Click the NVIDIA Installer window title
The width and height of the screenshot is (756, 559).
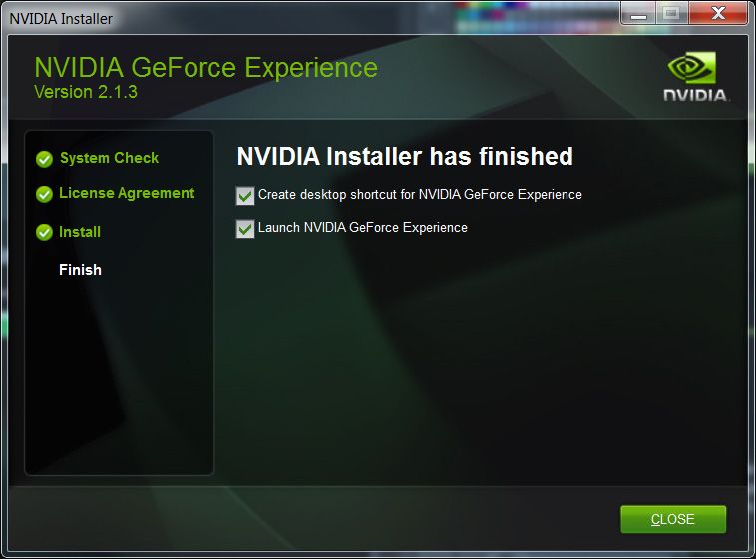tap(61, 19)
